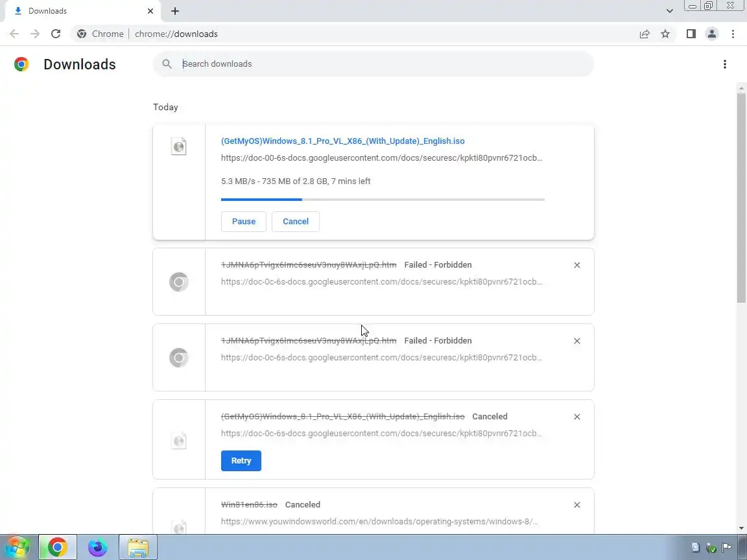Click the share page icon in address bar
747x560 pixels.
point(645,34)
